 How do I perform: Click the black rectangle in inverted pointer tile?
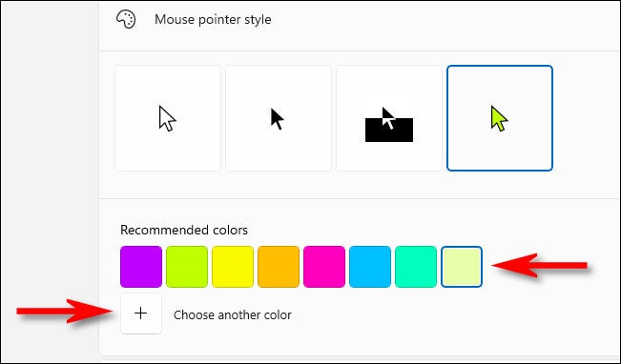(x=389, y=131)
